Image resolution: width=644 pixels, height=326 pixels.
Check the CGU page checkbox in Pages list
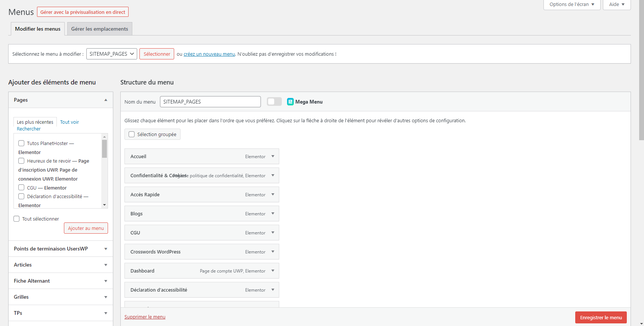coord(21,187)
